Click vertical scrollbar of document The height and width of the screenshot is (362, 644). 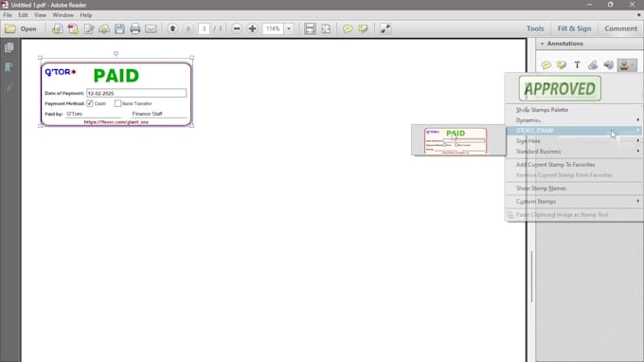[531, 276]
